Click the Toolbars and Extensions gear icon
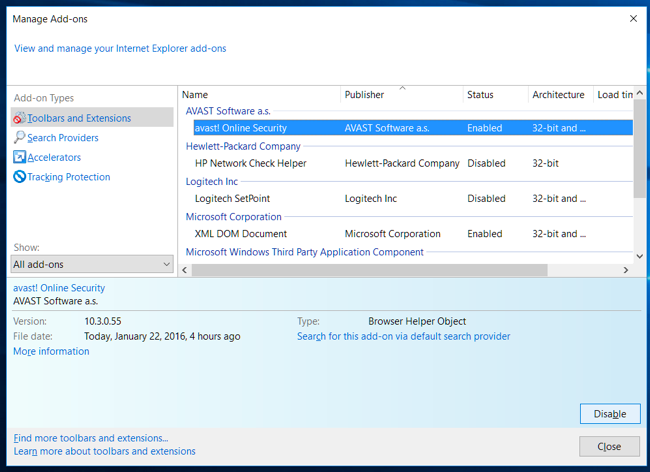650x472 pixels. [19, 118]
